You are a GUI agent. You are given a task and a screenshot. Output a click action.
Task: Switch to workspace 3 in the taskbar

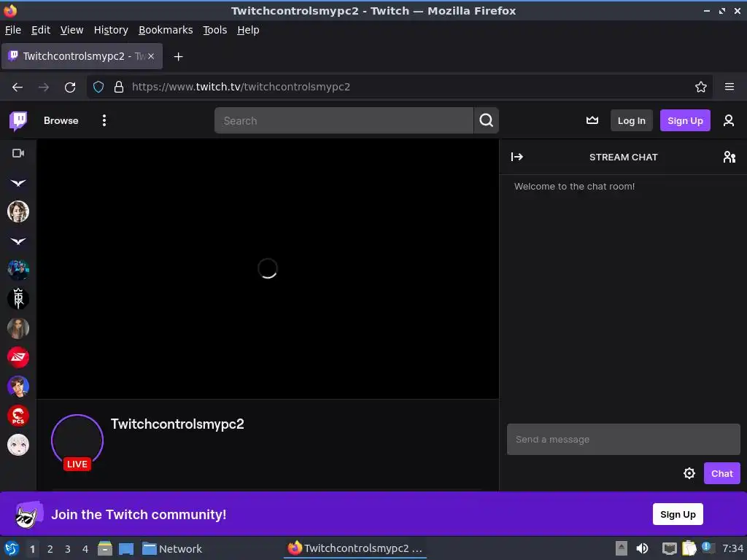click(x=68, y=549)
